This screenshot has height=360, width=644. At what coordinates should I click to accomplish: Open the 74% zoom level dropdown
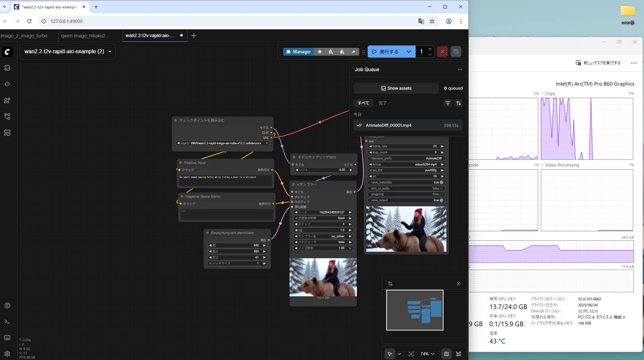coord(427,354)
